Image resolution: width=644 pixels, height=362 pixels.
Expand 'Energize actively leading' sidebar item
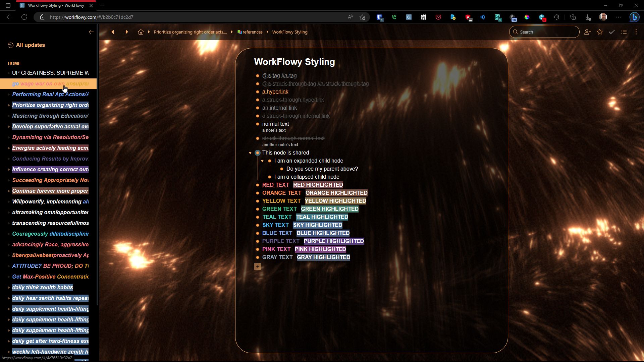pos(9,148)
